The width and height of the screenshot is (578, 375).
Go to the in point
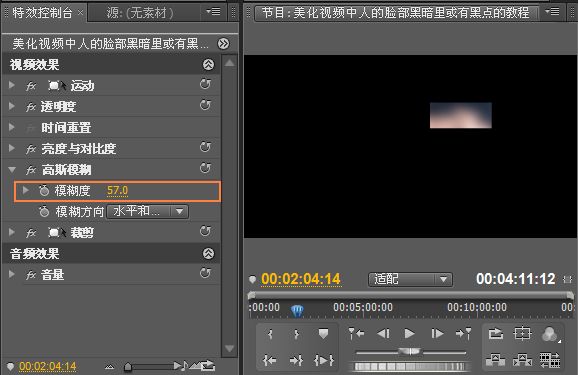[270, 360]
